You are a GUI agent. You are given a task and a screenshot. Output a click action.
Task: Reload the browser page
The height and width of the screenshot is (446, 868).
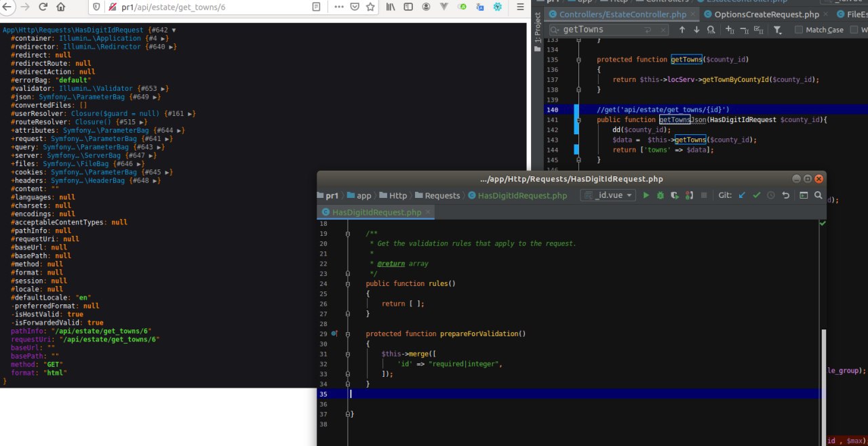click(43, 7)
